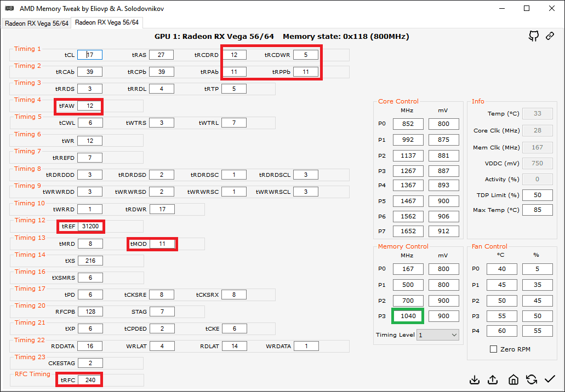Click the tFAW field

pos(90,106)
